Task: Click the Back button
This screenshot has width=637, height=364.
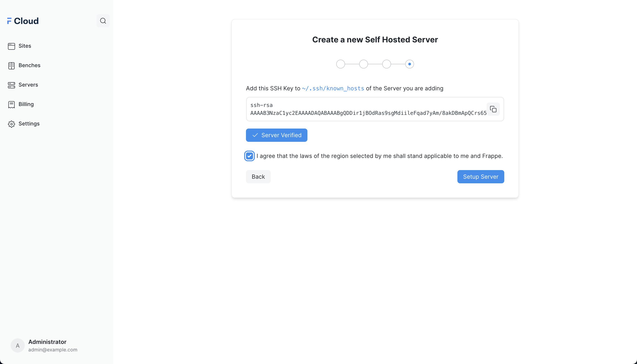Action: coord(258,176)
